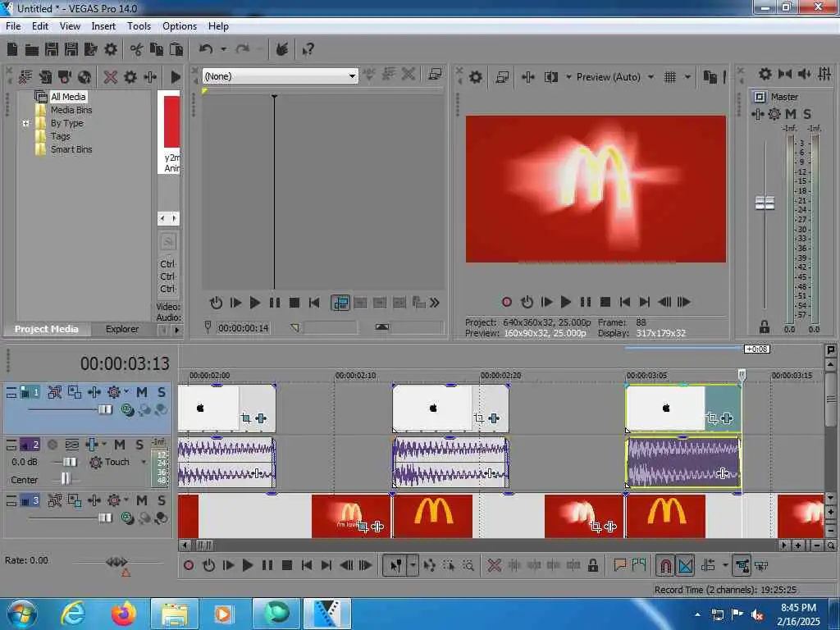
Task: Select the Normal edit tool
Action: click(x=396, y=566)
